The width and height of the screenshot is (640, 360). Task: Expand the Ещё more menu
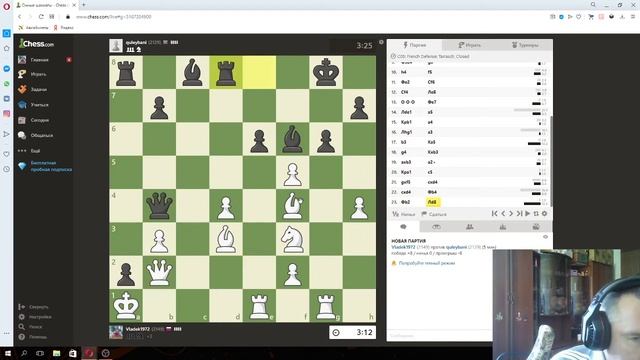(35, 151)
